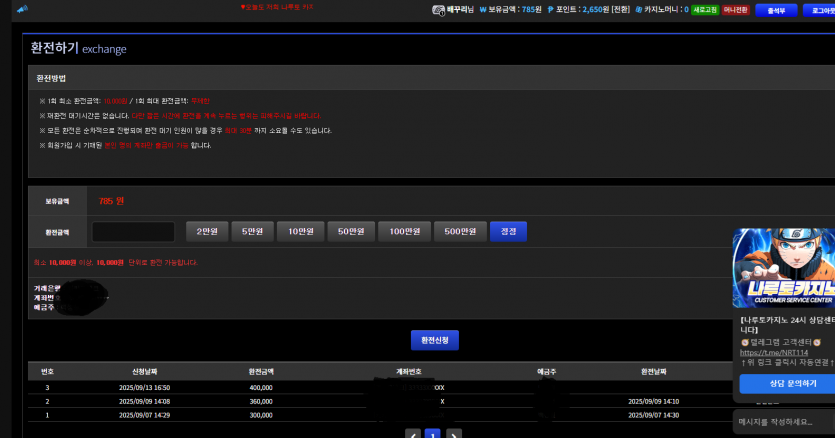Viewport: 835px width, 438px height.
Task: Select the 10만원 amount button
Action: tap(301, 231)
